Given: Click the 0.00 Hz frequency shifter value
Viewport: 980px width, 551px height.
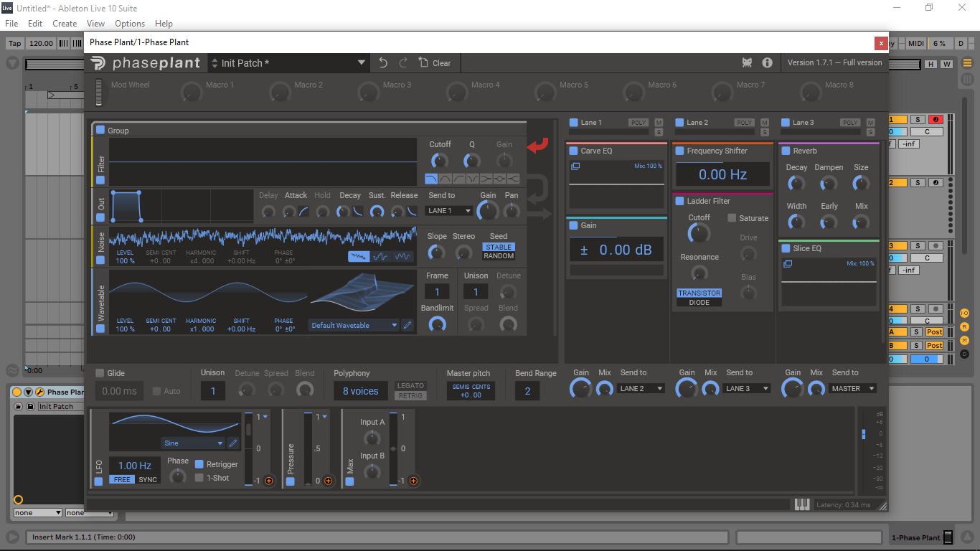Looking at the screenshot, I should [x=722, y=174].
